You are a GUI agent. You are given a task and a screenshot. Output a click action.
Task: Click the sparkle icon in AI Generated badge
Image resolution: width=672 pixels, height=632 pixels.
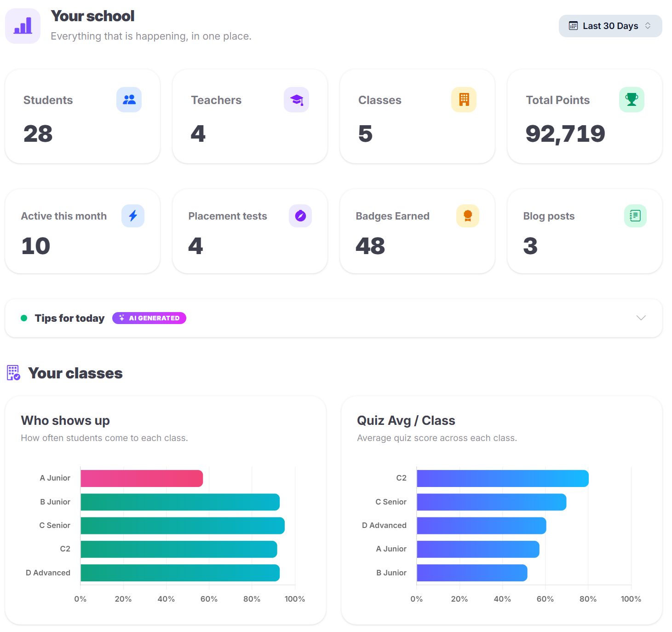click(121, 318)
